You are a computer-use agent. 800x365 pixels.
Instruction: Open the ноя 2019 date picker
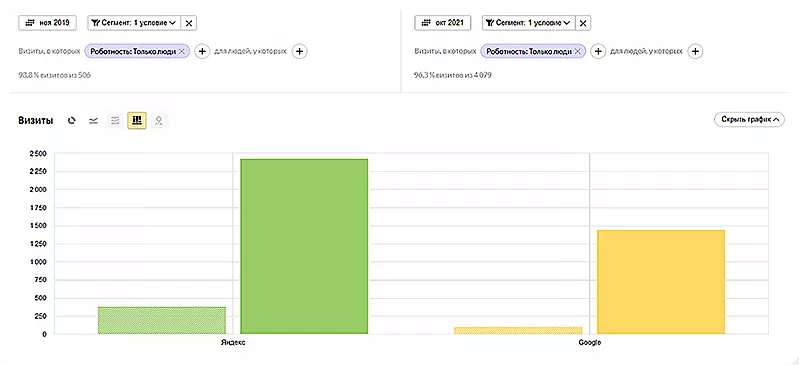[x=47, y=23]
